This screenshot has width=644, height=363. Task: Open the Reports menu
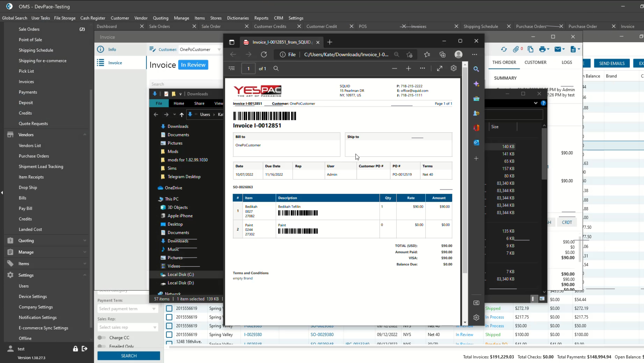tap(261, 18)
